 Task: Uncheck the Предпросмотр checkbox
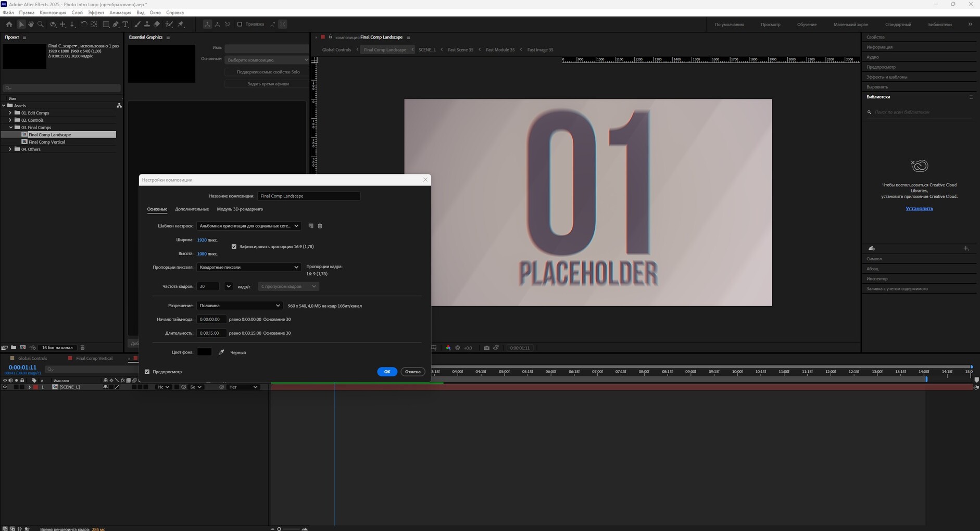point(147,372)
